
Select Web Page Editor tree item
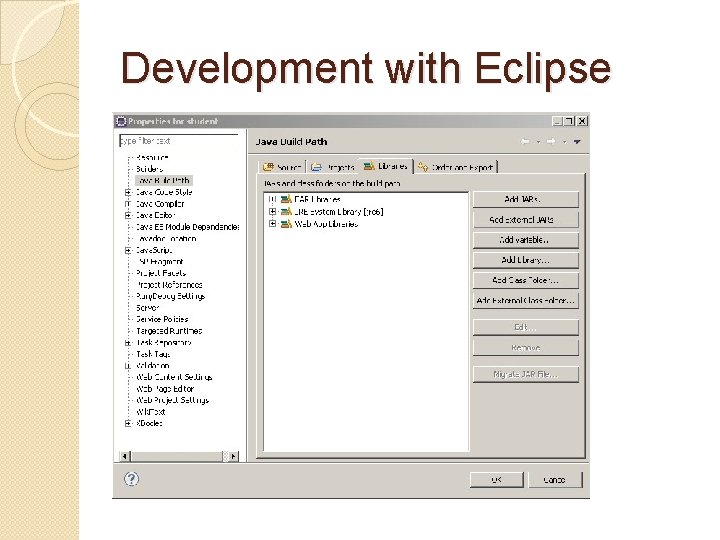coord(165,388)
